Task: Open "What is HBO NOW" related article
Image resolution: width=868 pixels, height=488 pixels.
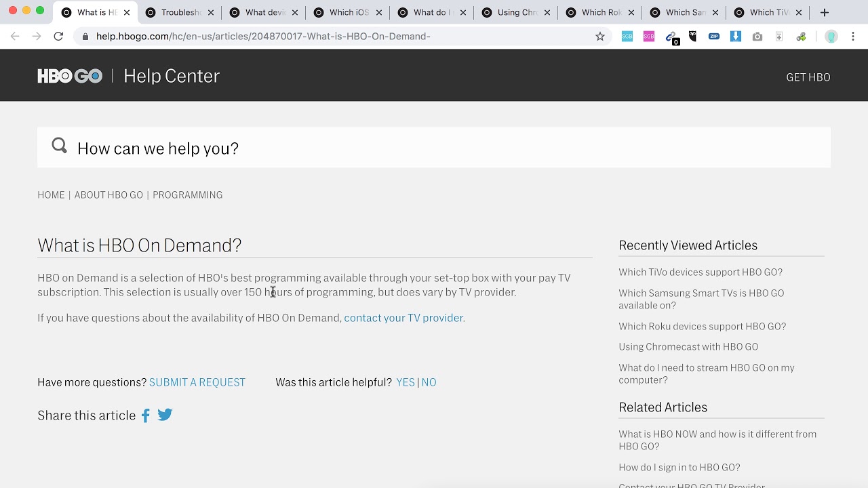Action: click(717, 440)
